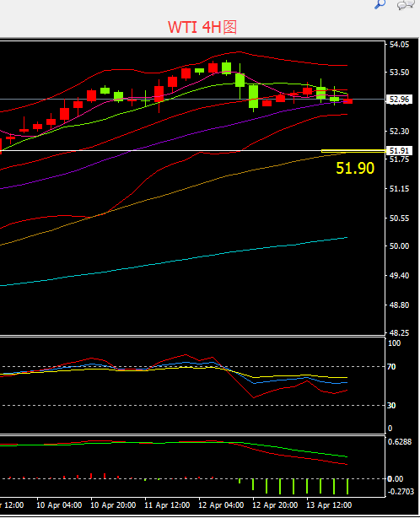
Task: Click the 10 Apr 20:00 time label
Action: coord(113,505)
